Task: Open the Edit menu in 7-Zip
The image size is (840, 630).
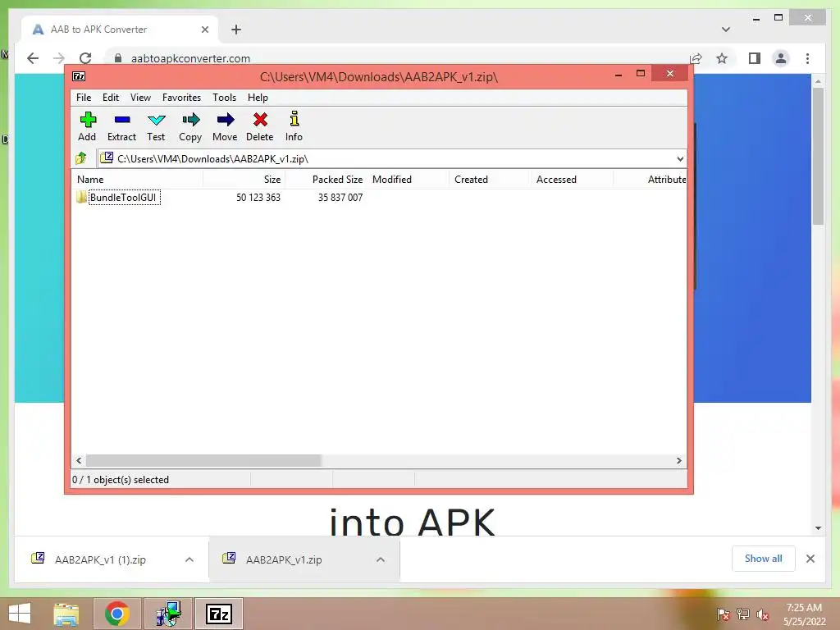Action: tap(111, 98)
